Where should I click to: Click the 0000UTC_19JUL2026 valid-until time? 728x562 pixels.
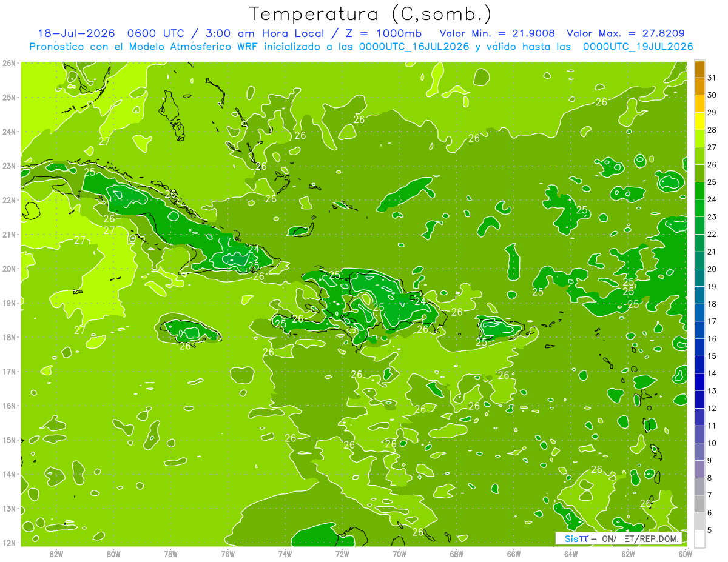[x=638, y=46]
